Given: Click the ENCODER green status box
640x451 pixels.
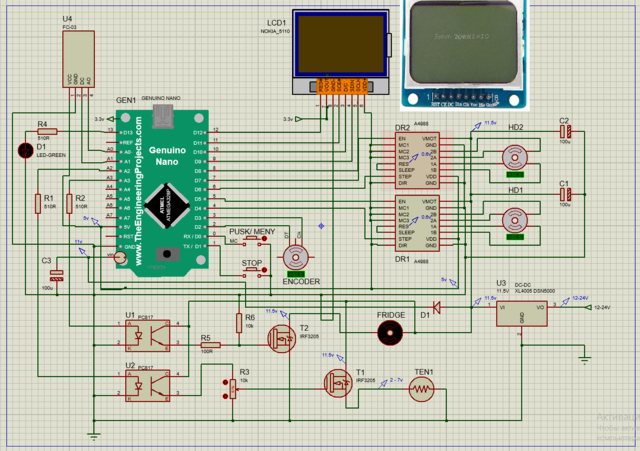Looking at the screenshot, I should [296, 274].
